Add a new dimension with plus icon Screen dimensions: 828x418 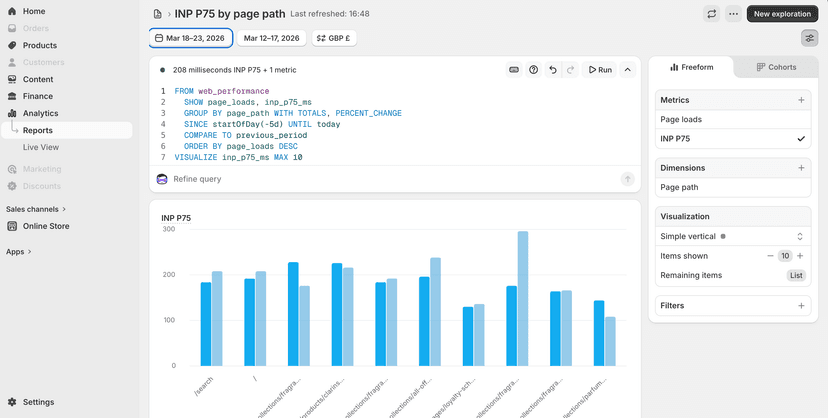[801, 168]
